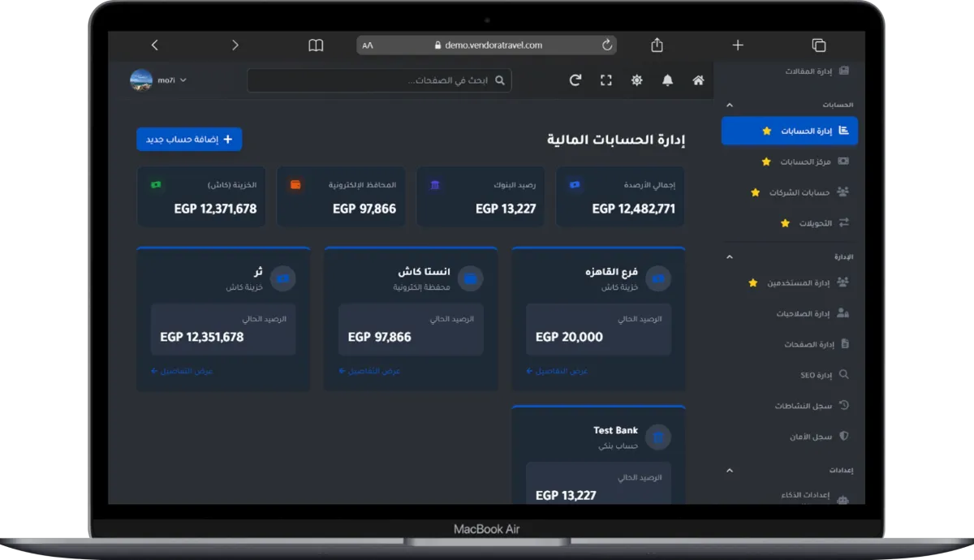Viewport: 974px width, 560px height.
Task: Click the إدارة الصلاحيات user-lock icon
Action: click(843, 313)
